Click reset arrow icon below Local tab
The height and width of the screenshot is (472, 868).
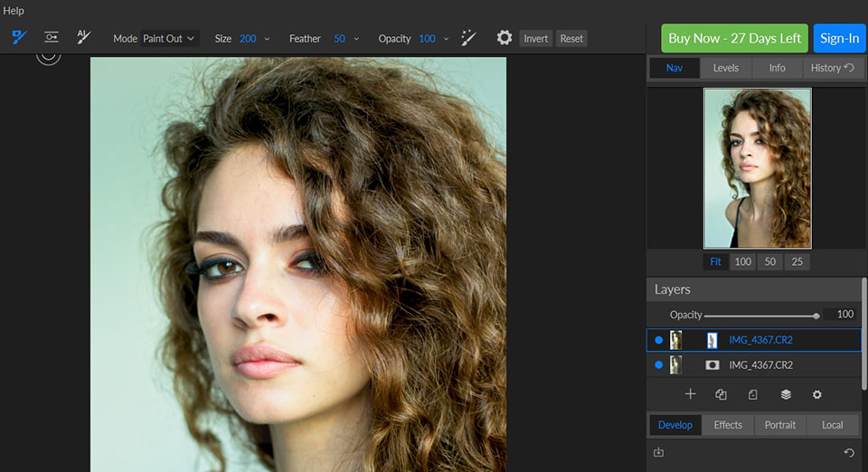pos(849,453)
